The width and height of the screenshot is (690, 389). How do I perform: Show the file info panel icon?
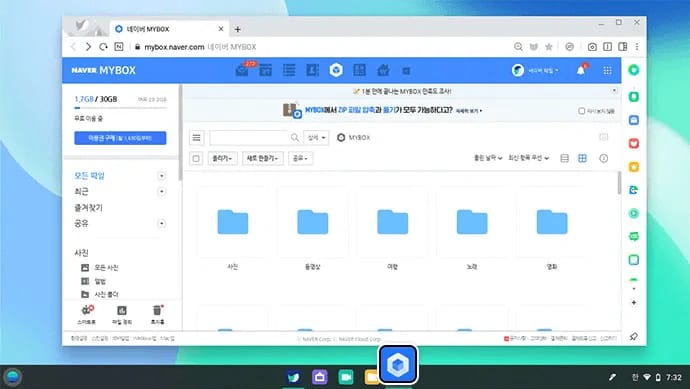pos(603,158)
